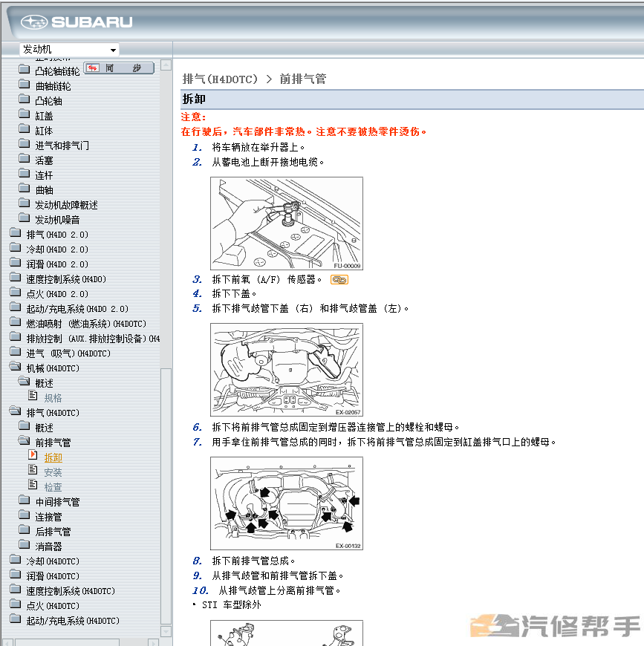Select the highlighted 拆卸 page link
This screenshot has width=644, height=646.
pyautogui.click(x=53, y=457)
